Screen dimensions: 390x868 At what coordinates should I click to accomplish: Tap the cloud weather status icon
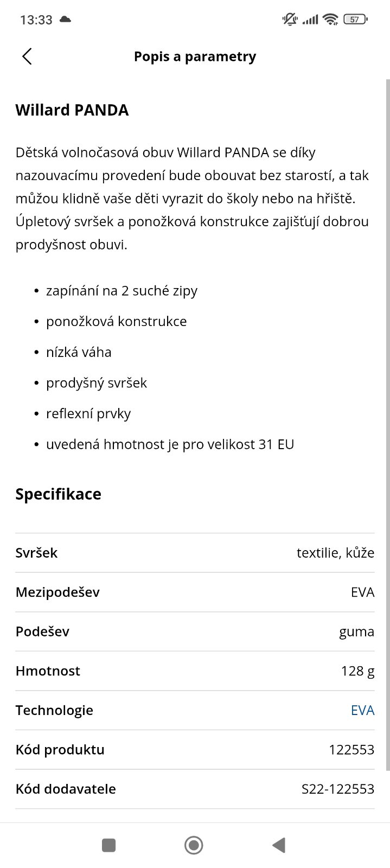point(66,20)
